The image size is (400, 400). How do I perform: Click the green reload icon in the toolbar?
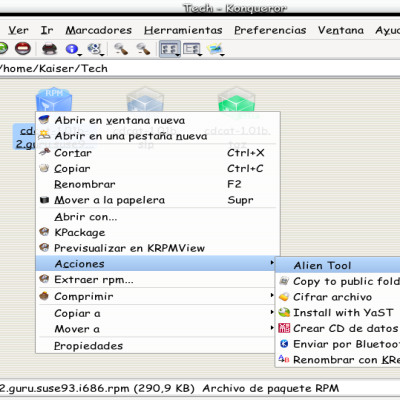[3, 49]
